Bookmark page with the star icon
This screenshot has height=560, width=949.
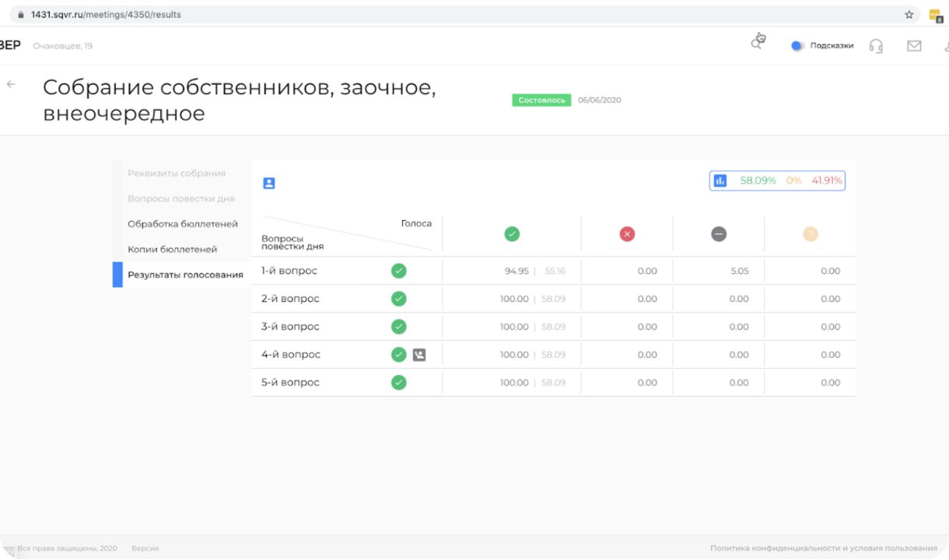(x=909, y=15)
